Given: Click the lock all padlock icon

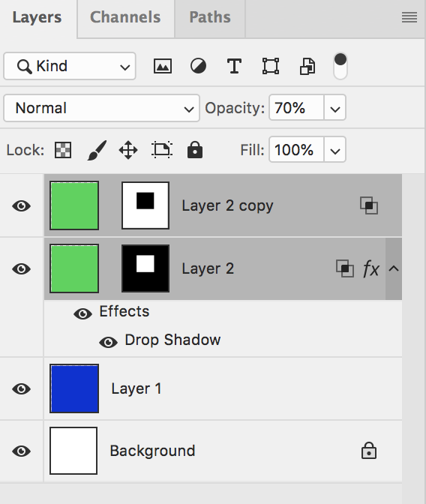Looking at the screenshot, I should pyautogui.click(x=195, y=150).
